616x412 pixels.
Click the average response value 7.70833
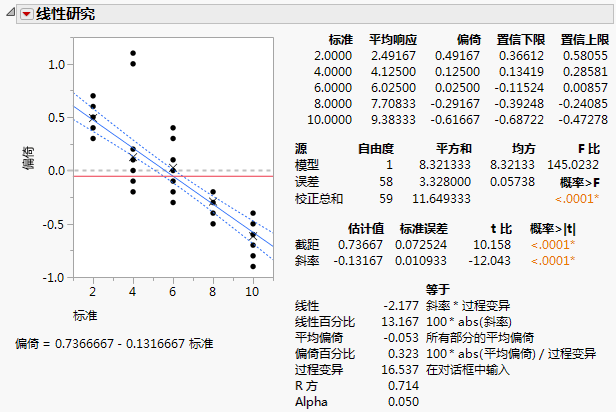click(393, 104)
